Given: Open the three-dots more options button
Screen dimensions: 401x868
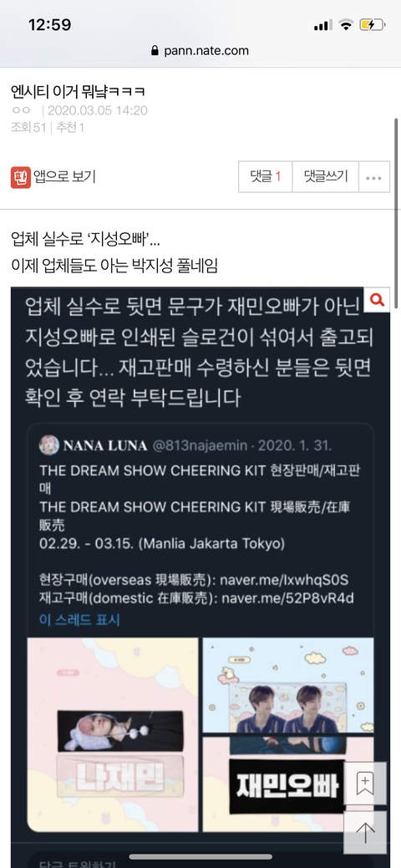Looking at the screenshot, I should 374,177.
